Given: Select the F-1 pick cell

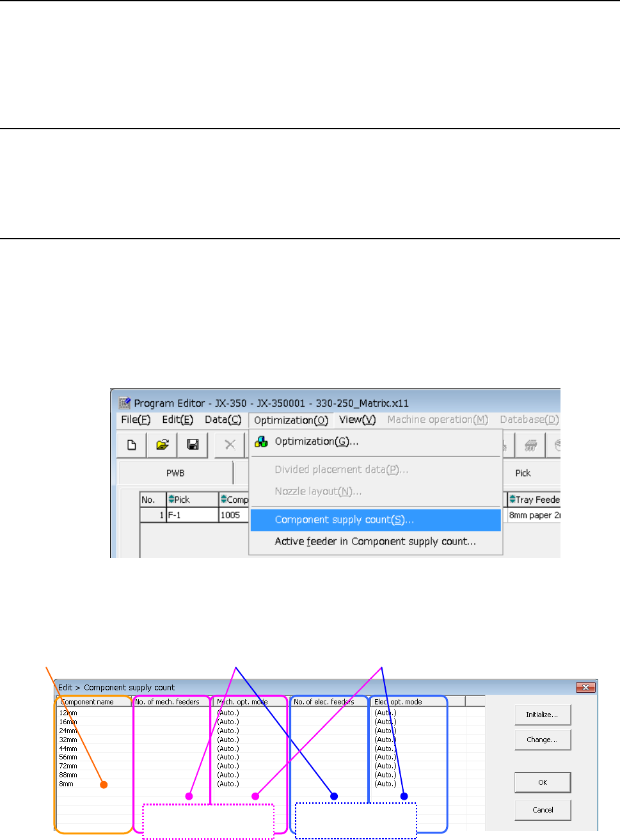Looking at the screenshot, I should point(192,515).
